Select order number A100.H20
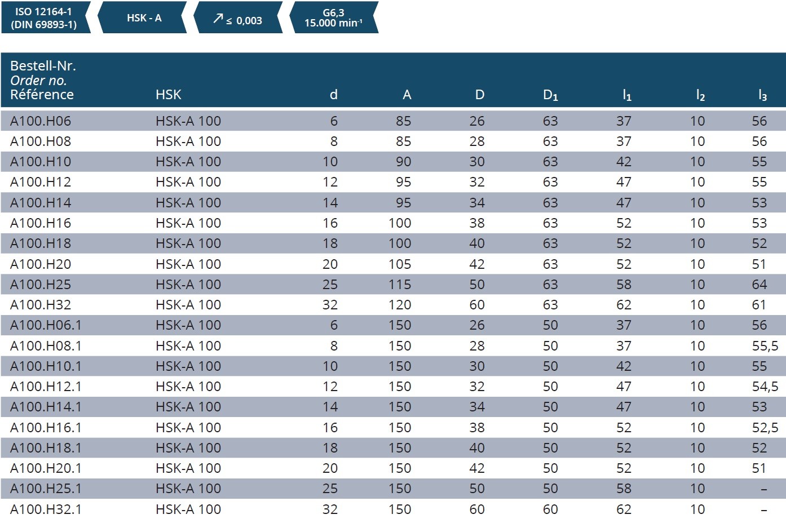The height and width of the screenshot is (532, 786). [41, 264]
